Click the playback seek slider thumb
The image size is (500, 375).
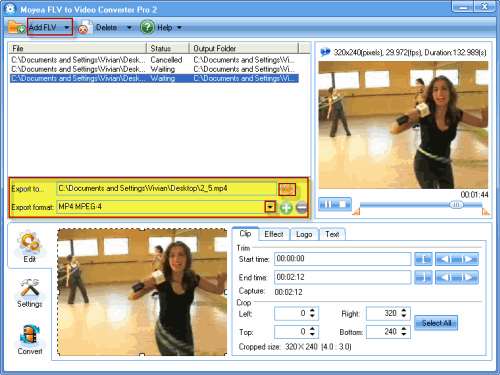[456, 204]
